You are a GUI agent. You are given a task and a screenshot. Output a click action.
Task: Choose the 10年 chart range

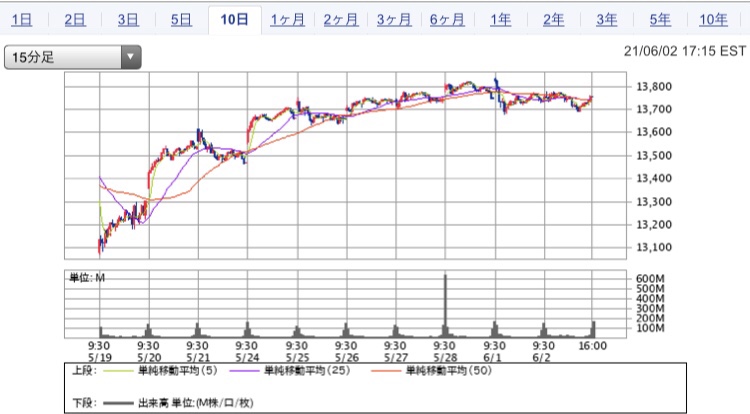713,20
